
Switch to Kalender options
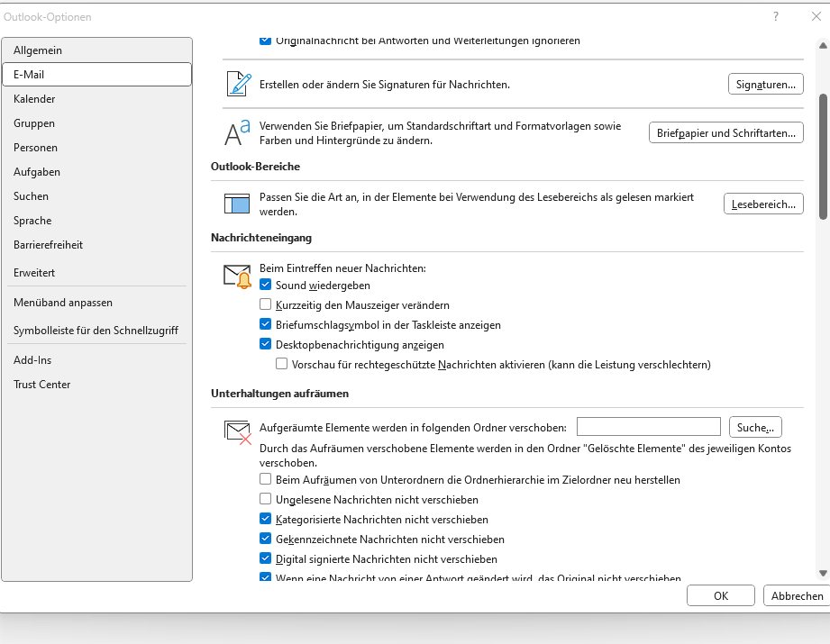pos(96,99)
